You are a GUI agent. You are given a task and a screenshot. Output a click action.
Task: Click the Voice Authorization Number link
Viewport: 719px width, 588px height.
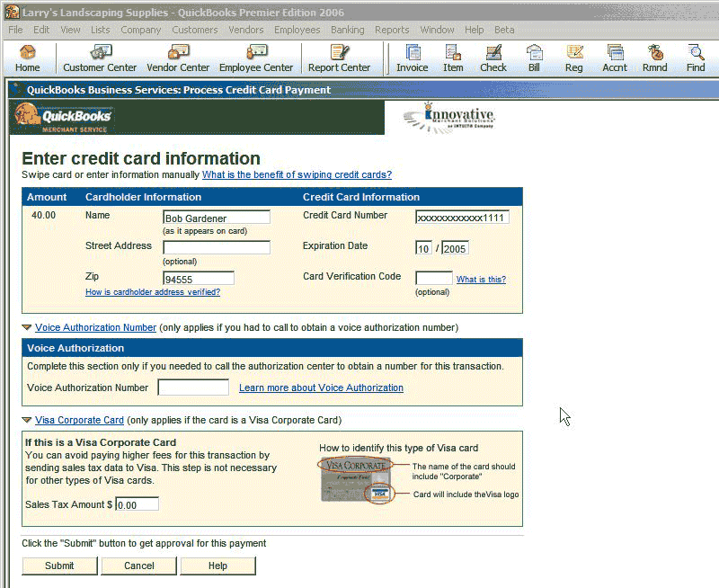(96, 327)
